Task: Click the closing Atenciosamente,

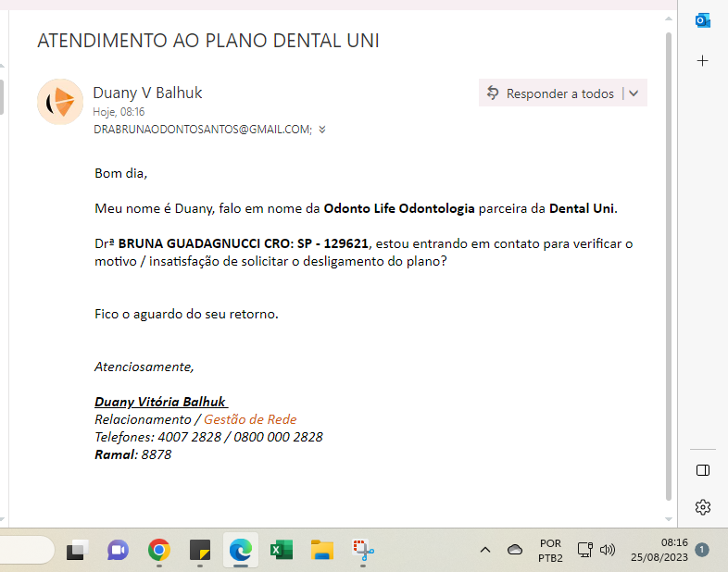Action: 144,367
